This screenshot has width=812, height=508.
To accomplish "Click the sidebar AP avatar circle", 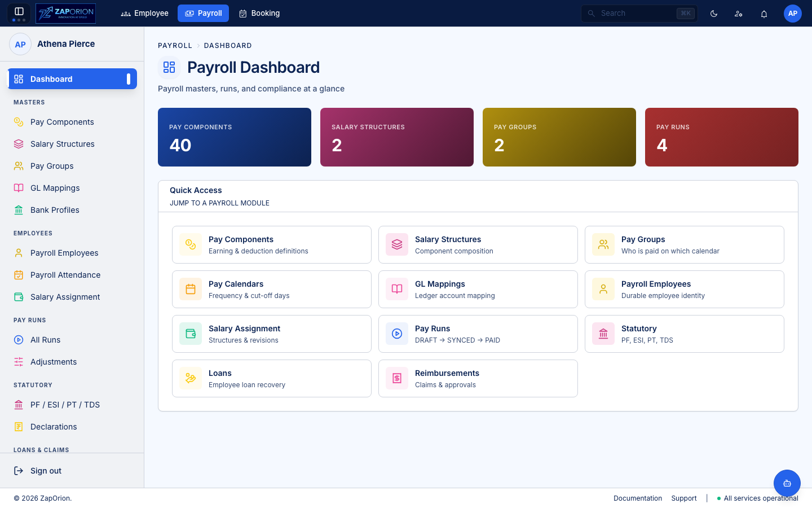I will click(20, 44).
